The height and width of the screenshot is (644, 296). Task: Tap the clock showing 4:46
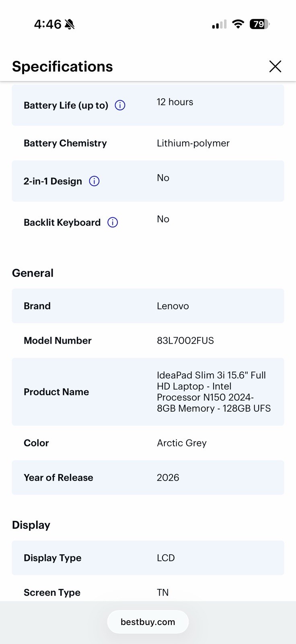click(47, 25)
